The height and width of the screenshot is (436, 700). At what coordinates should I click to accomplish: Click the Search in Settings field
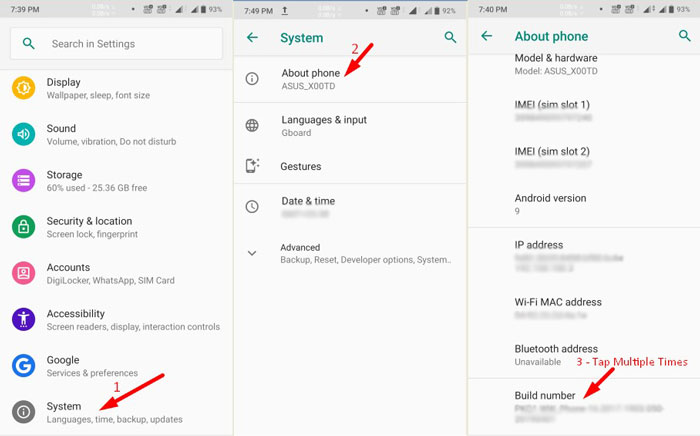click(116, 44)
